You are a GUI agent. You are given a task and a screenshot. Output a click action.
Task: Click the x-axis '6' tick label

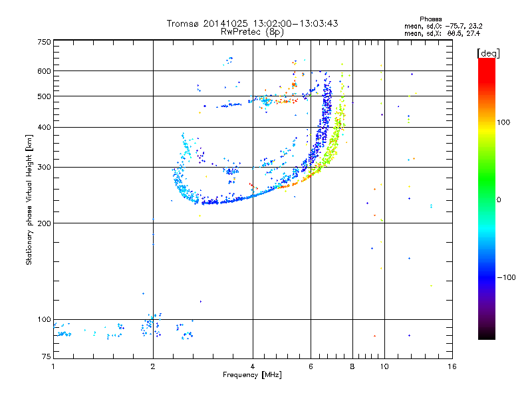pos(311,366)
